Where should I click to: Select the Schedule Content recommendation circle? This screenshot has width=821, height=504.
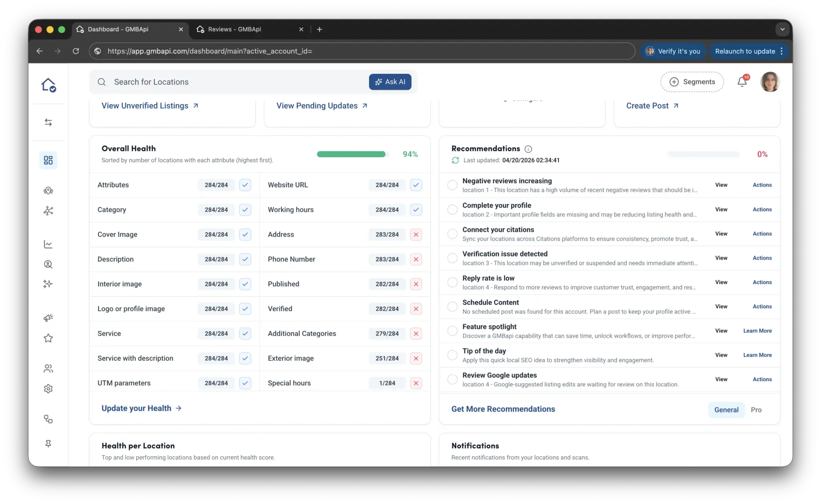[x=452, y=307]
